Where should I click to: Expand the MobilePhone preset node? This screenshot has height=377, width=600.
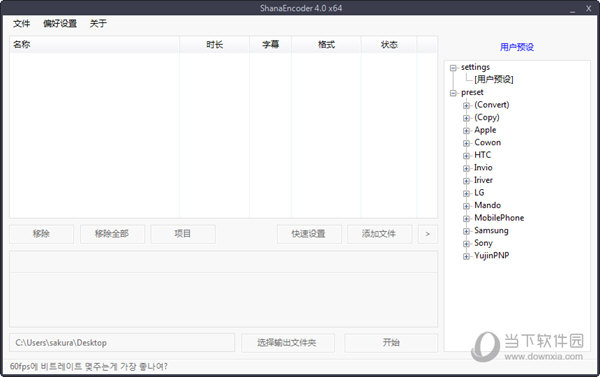[466, 219]
